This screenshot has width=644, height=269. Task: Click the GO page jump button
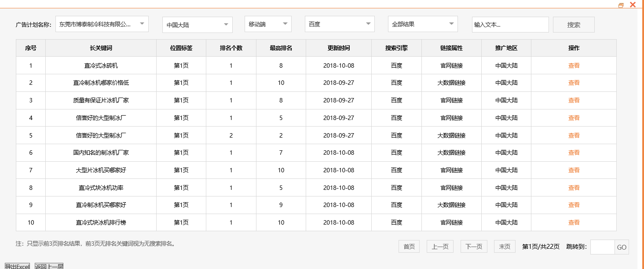[x=622, y=247]
